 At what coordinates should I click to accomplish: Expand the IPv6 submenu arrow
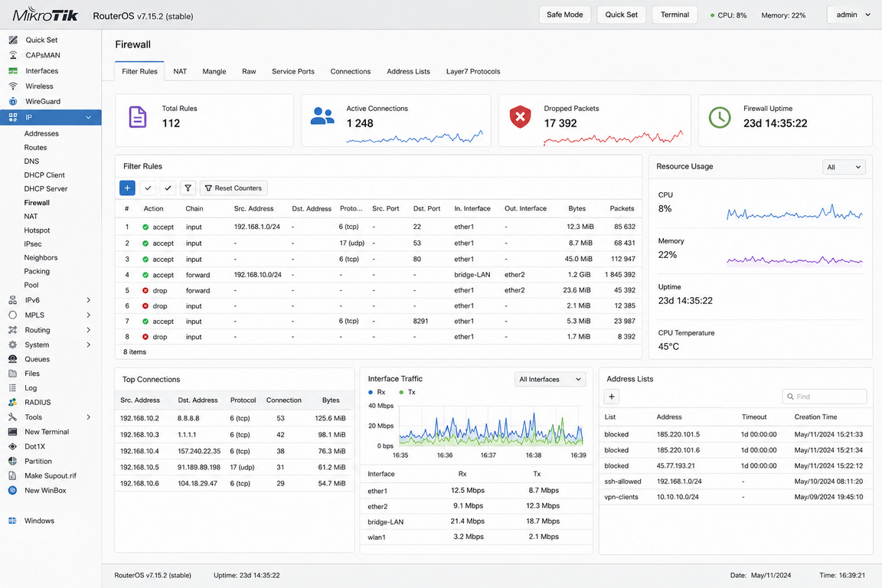[x=88, y=300]
